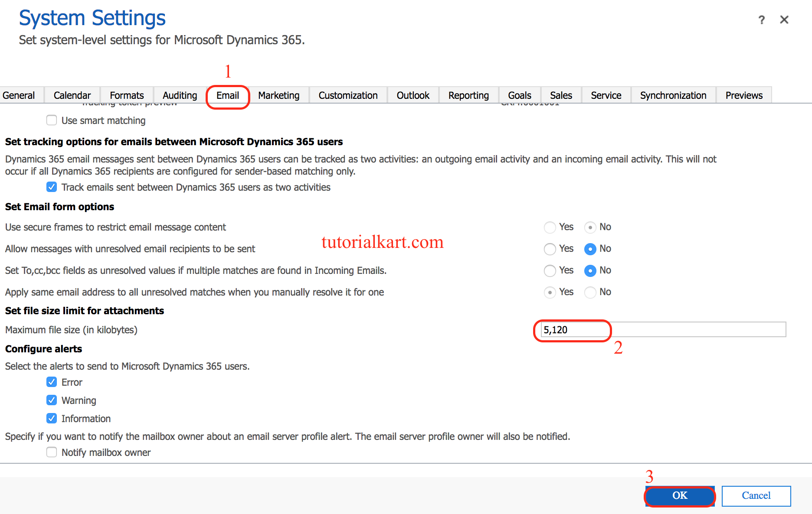Image resolution: width=812 pixels, height=514 pixels.
Task: Switch to the Outlook tab
Action: tap(413, 95)
